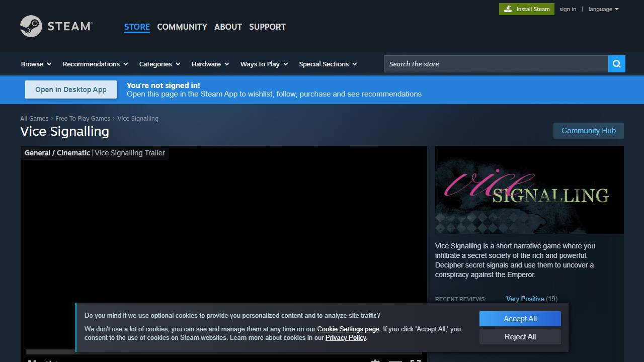Click 'You're not signed in!' text
Image resolution: width=644 pixels, height=362 pixels.
[163, 85]
